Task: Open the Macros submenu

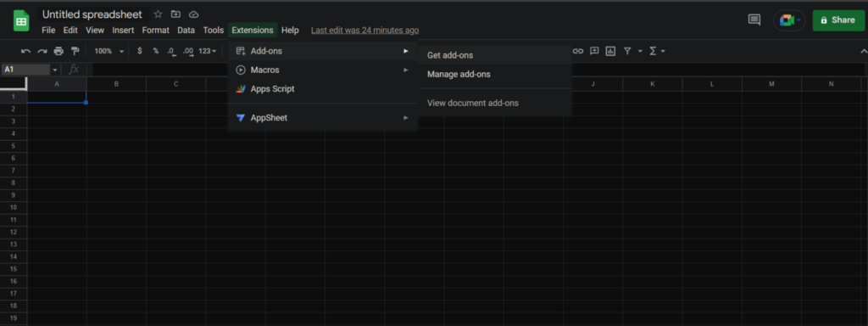Action: click(323, 70)
